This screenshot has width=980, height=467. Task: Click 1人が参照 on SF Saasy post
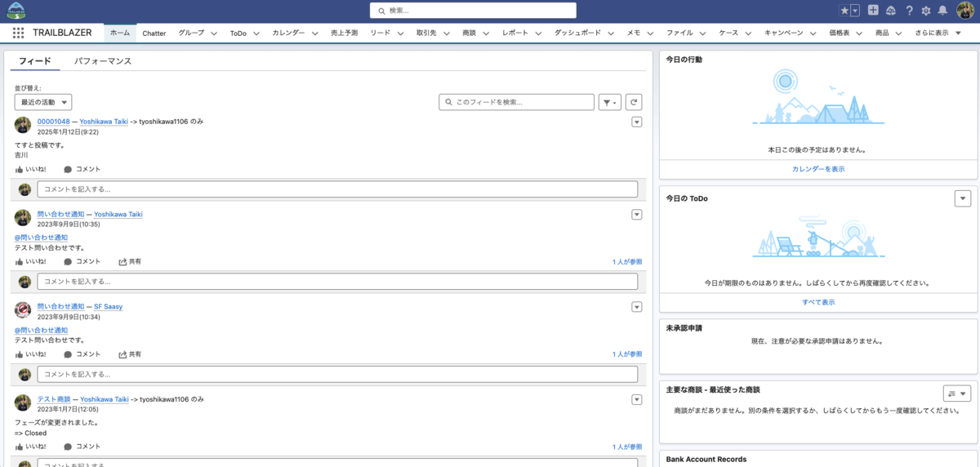[627, 354]
